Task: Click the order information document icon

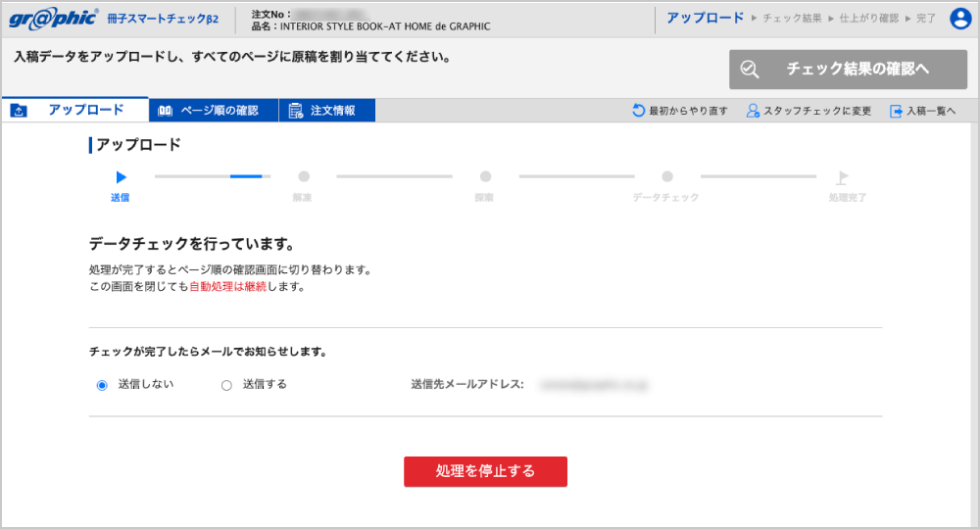Action: click(x=295, y=111)
